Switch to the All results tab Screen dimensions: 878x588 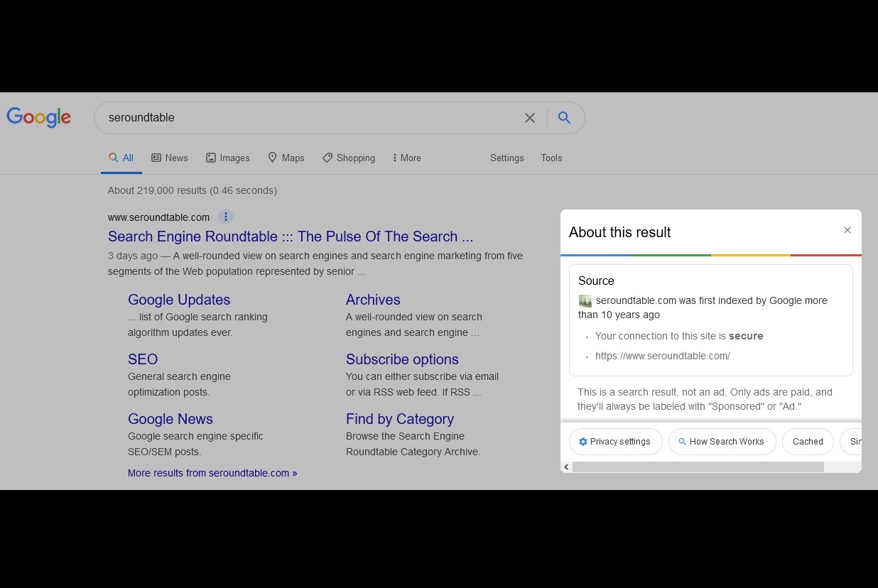pyautogui.click(x=121, y=157)
